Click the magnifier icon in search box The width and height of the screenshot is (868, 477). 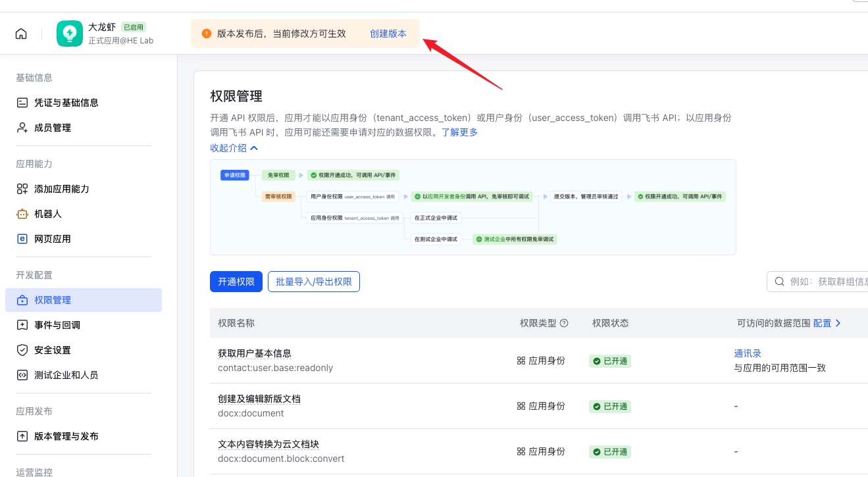[780, 282]
